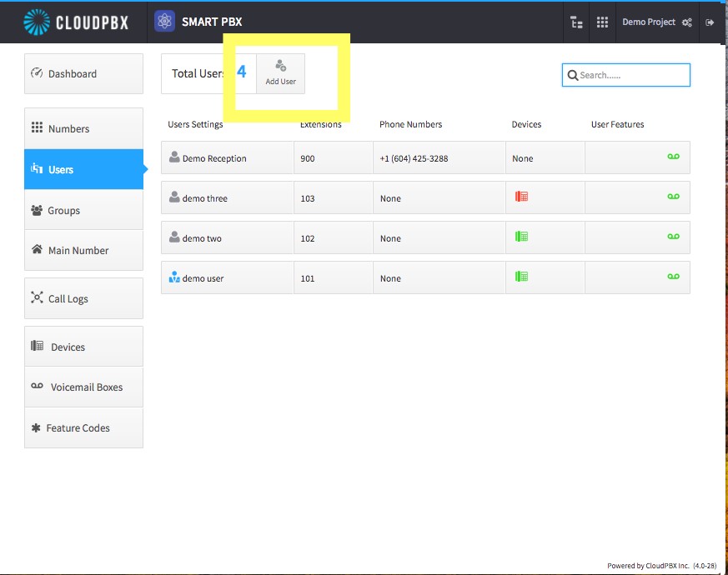Click the green device icon for demo two
The height and width of the screenshot is (575, 728).
tap(521, 236)
